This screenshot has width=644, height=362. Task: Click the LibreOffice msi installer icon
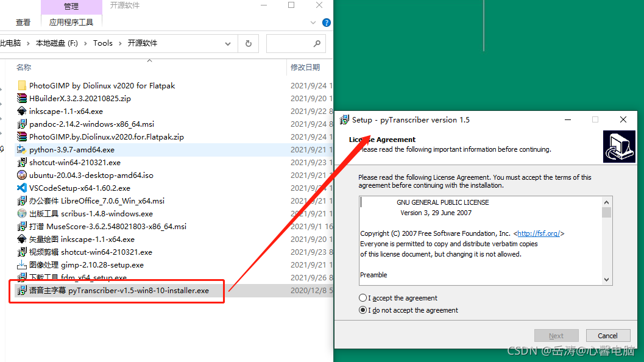click(22, 201)
